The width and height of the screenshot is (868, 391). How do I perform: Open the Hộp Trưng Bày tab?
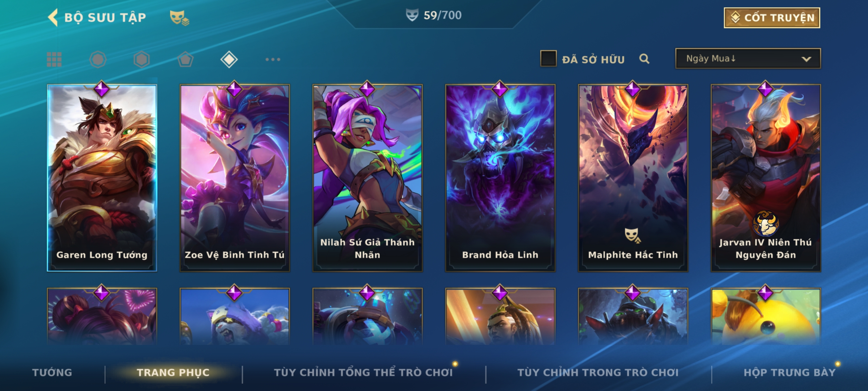click(x=790, y=373)
